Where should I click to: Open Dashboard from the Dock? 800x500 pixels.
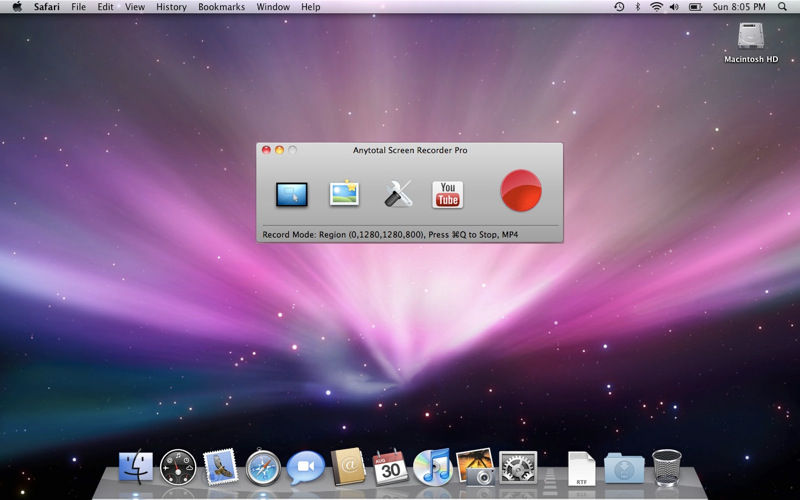(178, 467)
